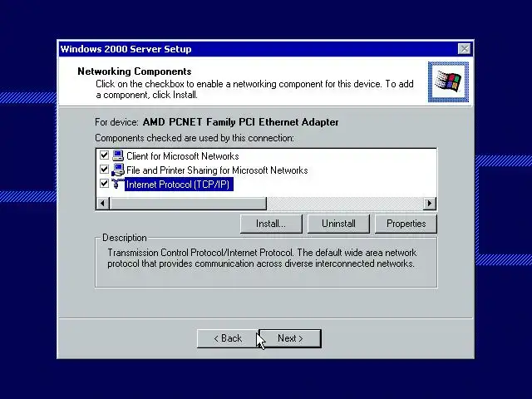Click the Windows flag logo in header
Image resolution: width=532 pixels, height=399 pixels.
pos(448,81)
